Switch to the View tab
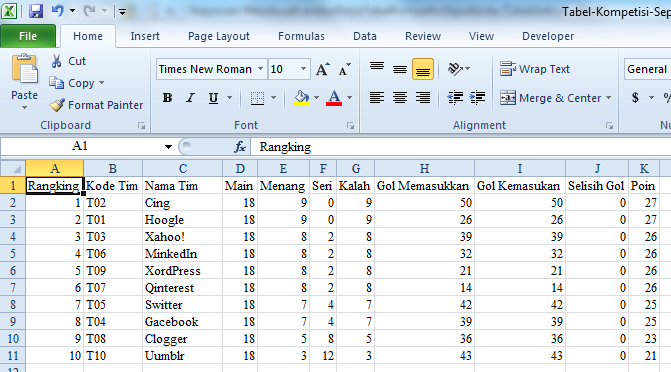 [x=481, y=36]
